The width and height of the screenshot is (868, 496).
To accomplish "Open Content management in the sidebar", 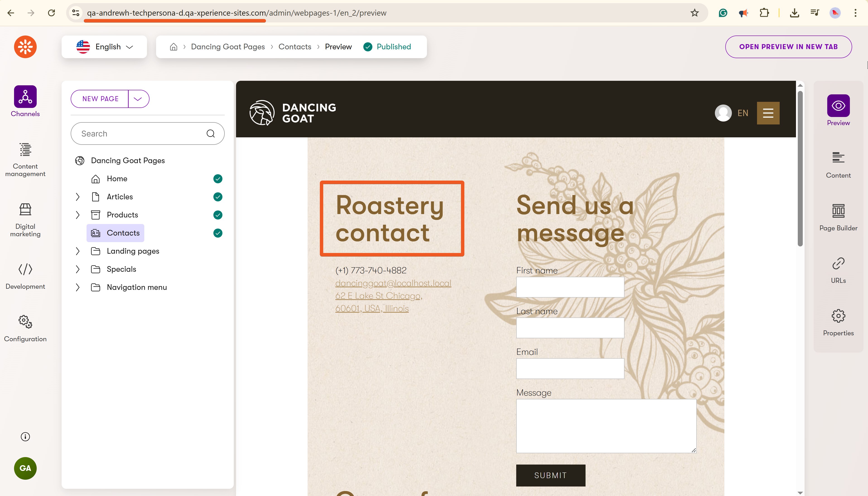I will [x=25, y=160].
